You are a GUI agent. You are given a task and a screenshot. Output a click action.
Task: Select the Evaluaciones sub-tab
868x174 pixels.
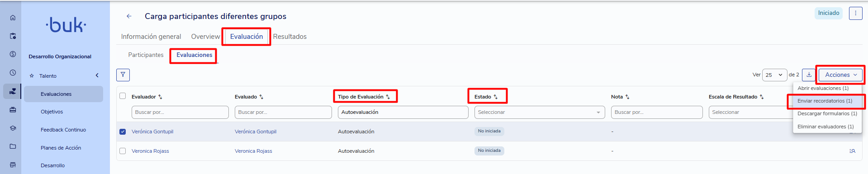tap(194, 55)
